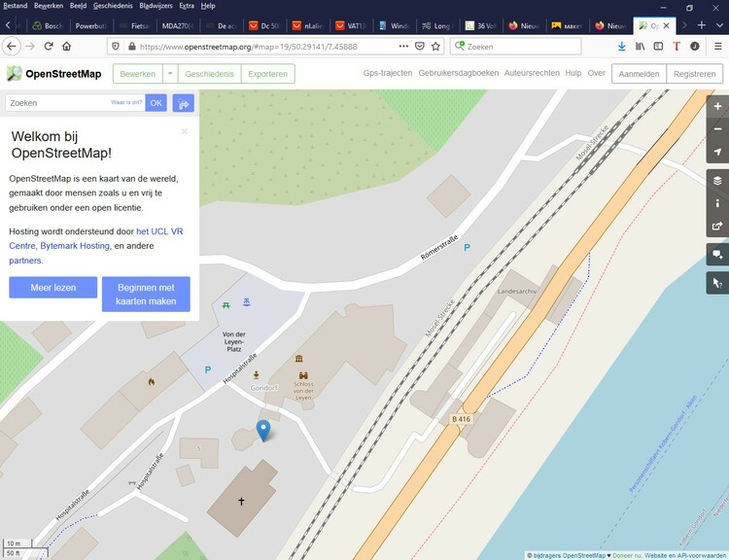Expand the Bewerken editor dropdown arrow
This screenshot has height=560, width=729.
click(170, 74)
